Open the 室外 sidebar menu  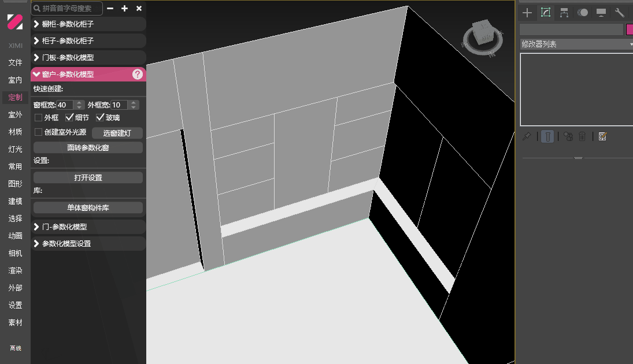click(16, 114)
